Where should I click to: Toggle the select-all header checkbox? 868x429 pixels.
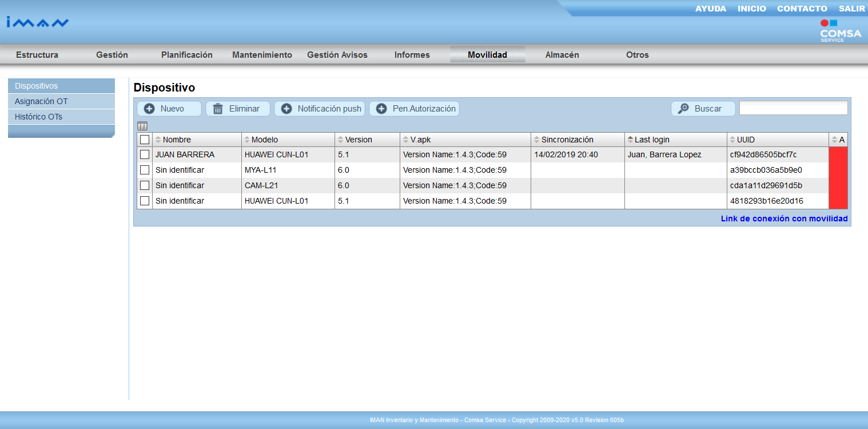pos(145,140)
